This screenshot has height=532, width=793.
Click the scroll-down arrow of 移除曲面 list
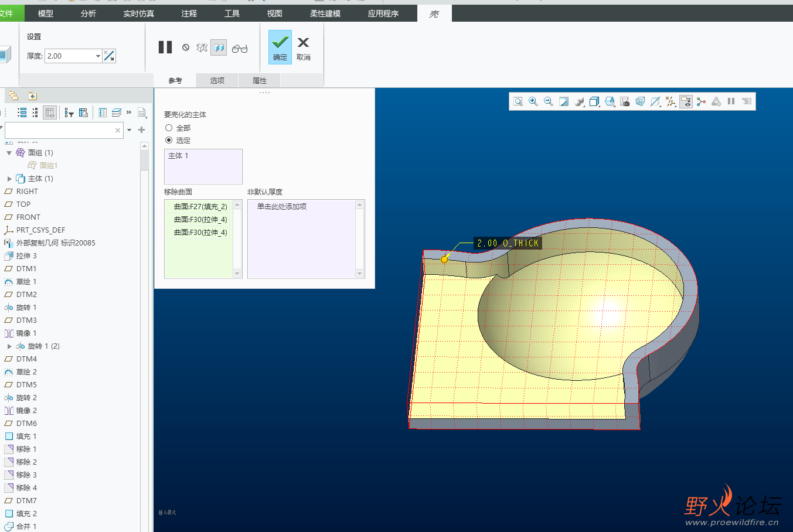(x=237, y=274)
